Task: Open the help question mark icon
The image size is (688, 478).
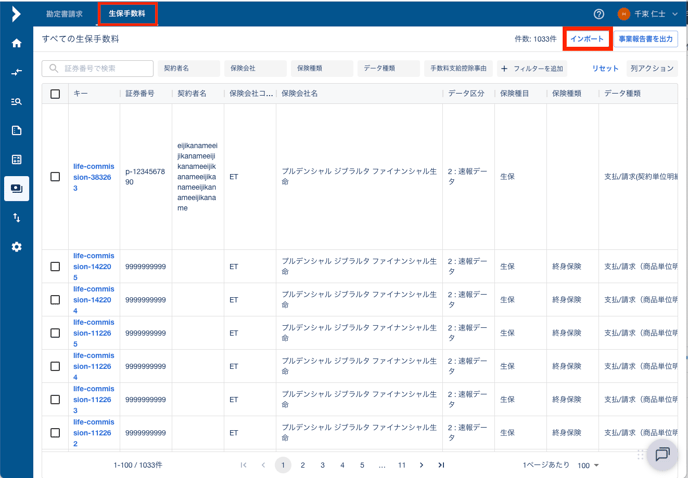Action: (599, 14)
